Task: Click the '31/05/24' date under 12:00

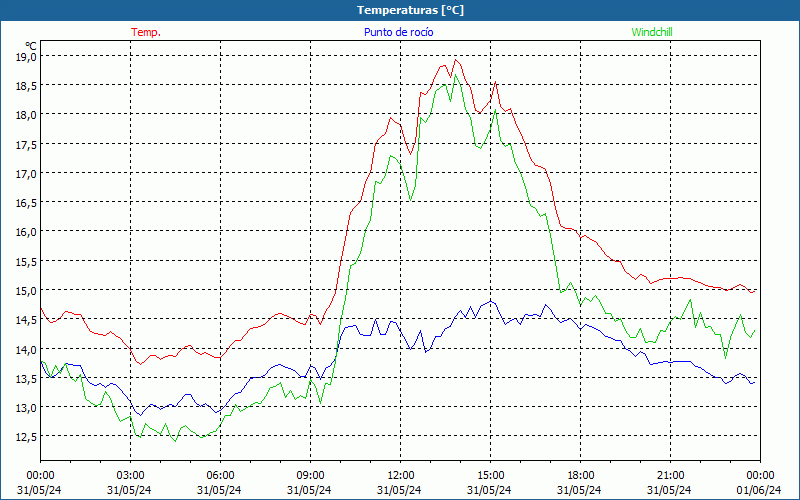Action: pos(399,490)
